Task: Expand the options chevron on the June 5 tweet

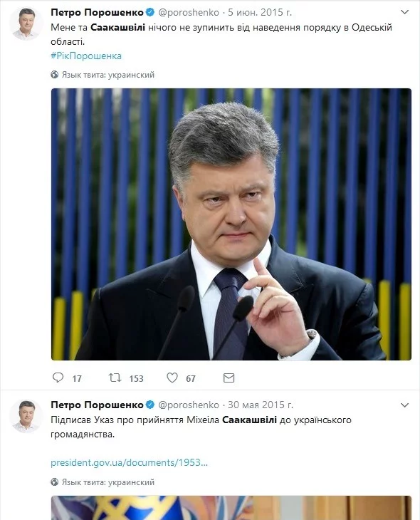Action: (405, 12)
